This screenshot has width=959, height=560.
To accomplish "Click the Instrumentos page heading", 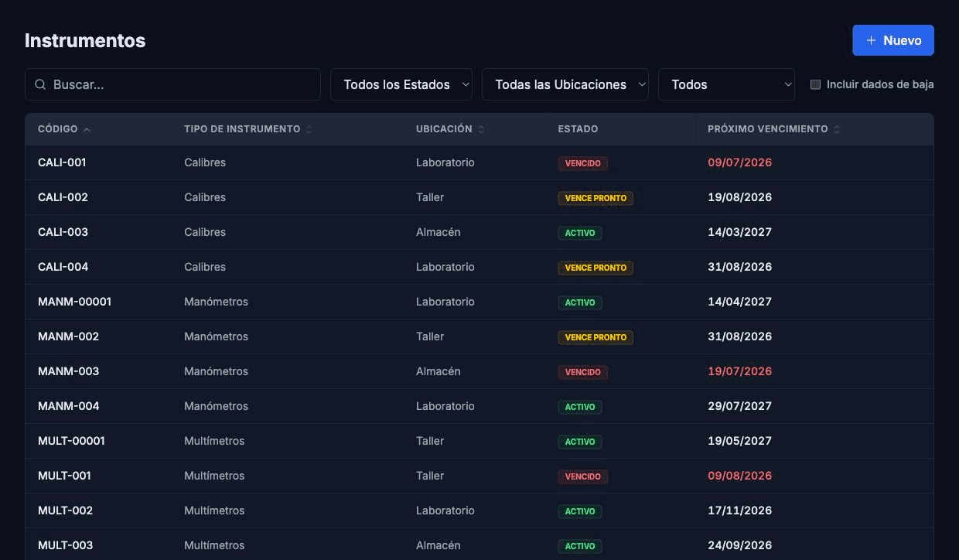I will click(85, 40).
